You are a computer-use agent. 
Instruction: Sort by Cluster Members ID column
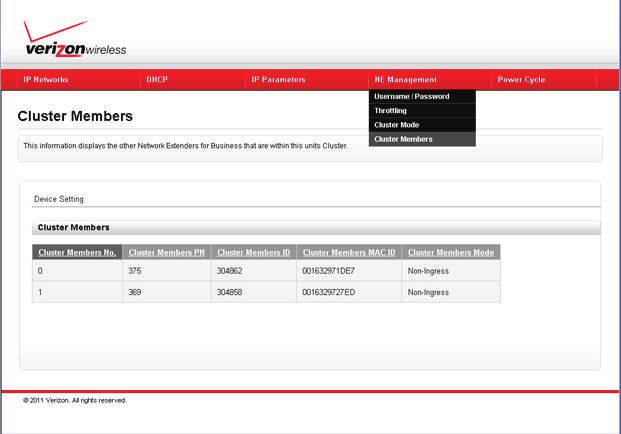pos(254,252)
